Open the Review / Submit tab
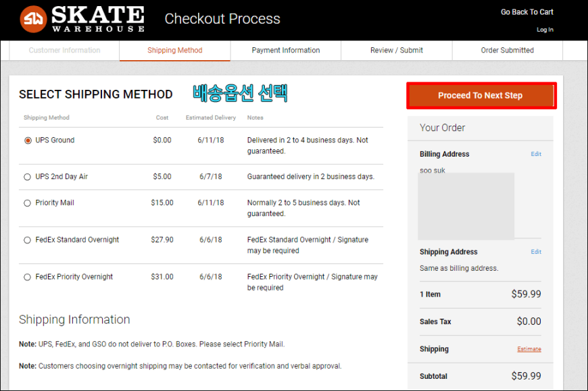This screenshot has width=588, height=391. point(396,50)
